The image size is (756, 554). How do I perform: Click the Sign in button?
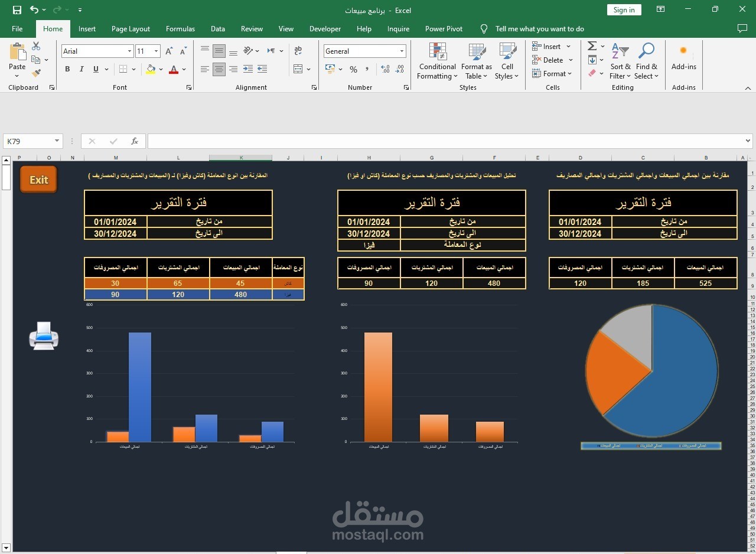coord(624,9)
